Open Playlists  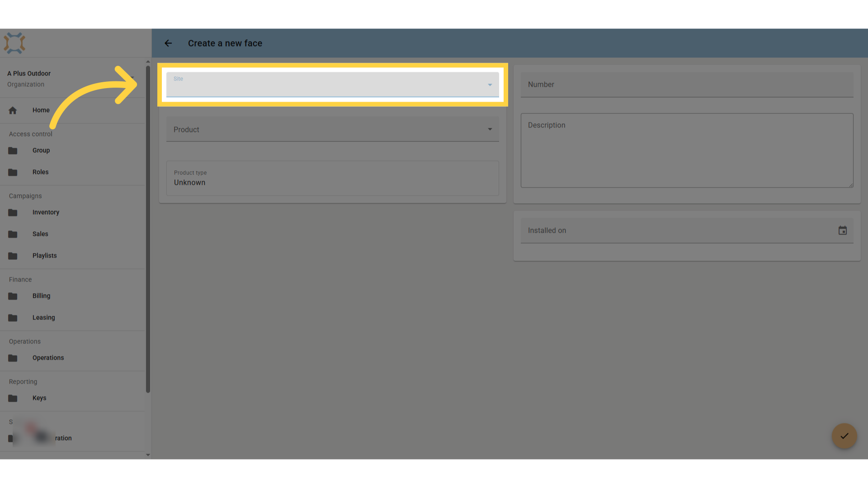[44, 256]
